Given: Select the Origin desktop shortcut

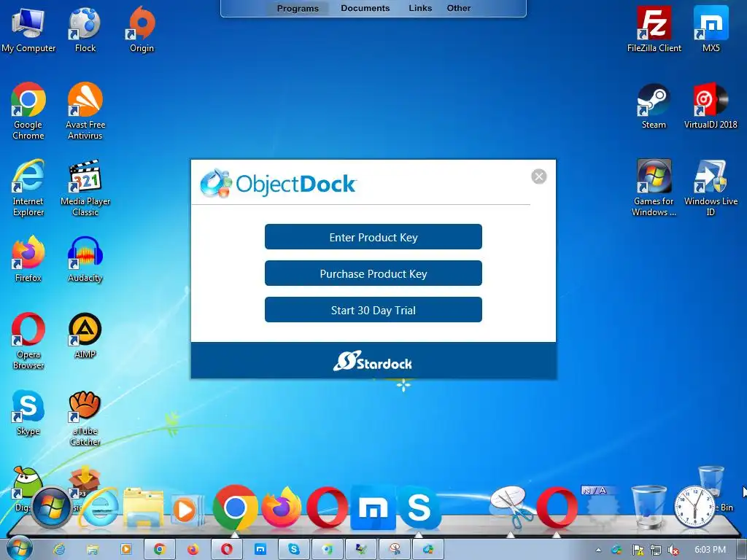Looking at the screenshot, I should 142,30.
